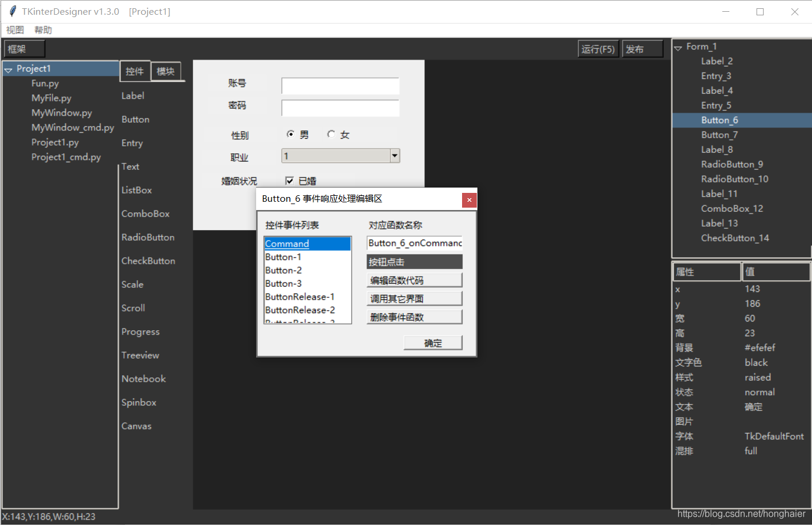812x525 pixels.
Task: Pick the Text widget from the palette
Action: pyautogui.click(x=130, y=166)
